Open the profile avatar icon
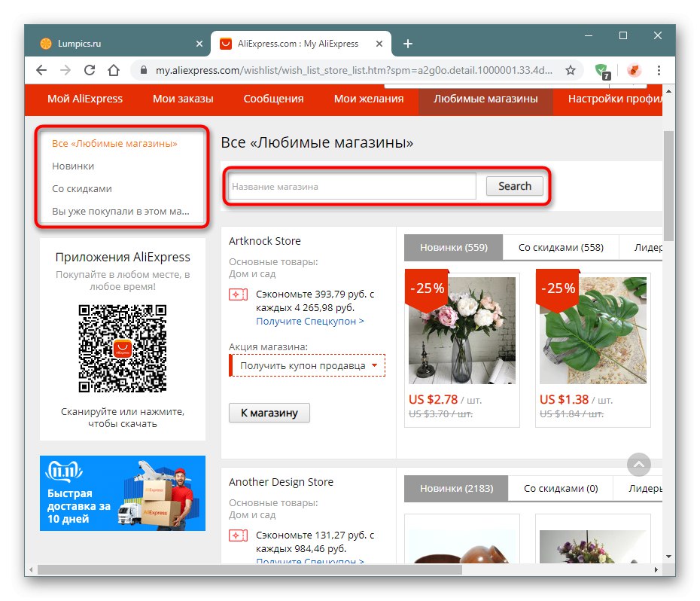The height and width of the screenshot is (601, 700). coord(634,70)
